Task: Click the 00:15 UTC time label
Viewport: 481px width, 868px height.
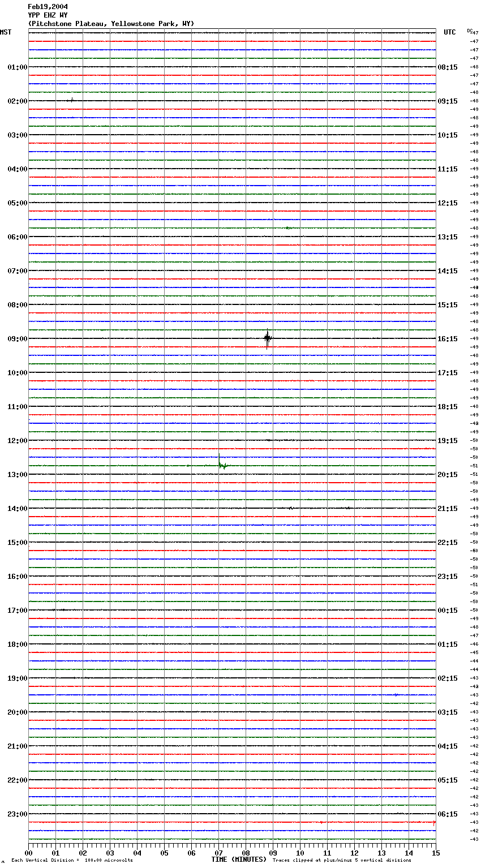Action: 448,611
